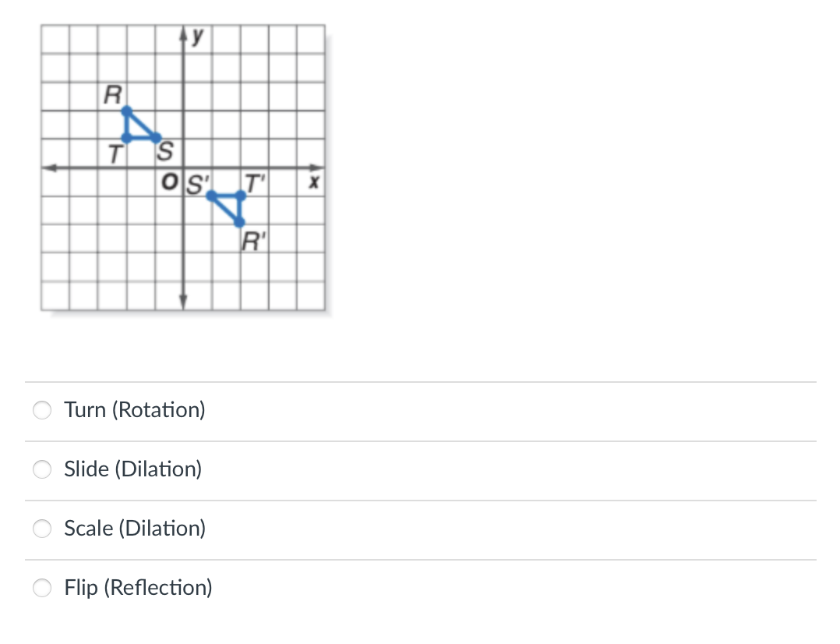Click point T' on the graph
The image size is (840, 644).
click(x=242, y=196)
